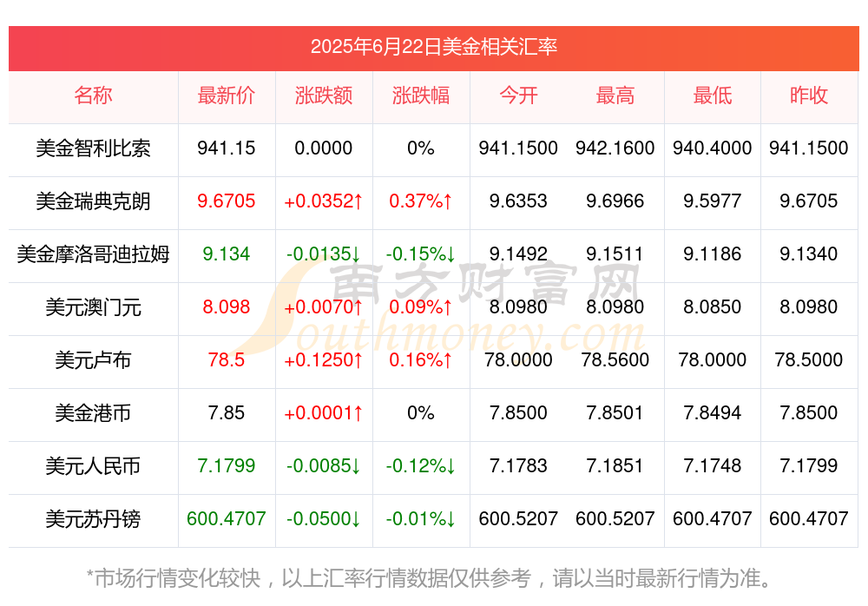The height and width of the screenshot is (606, 868).
Task: Click the opening value 7.1783
Action: (x=518, y=466)
